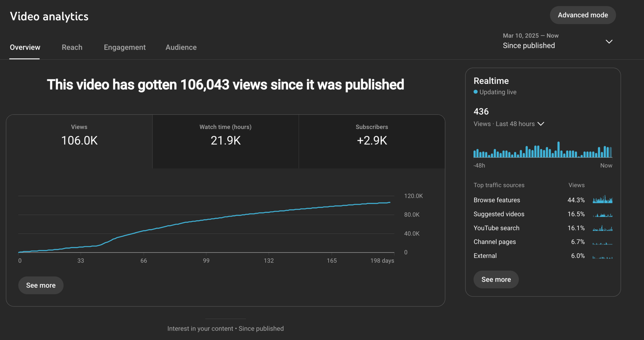Click the realtime 48-hour bar chart
This screenshot has width=644, height=340.
[543, 150]
